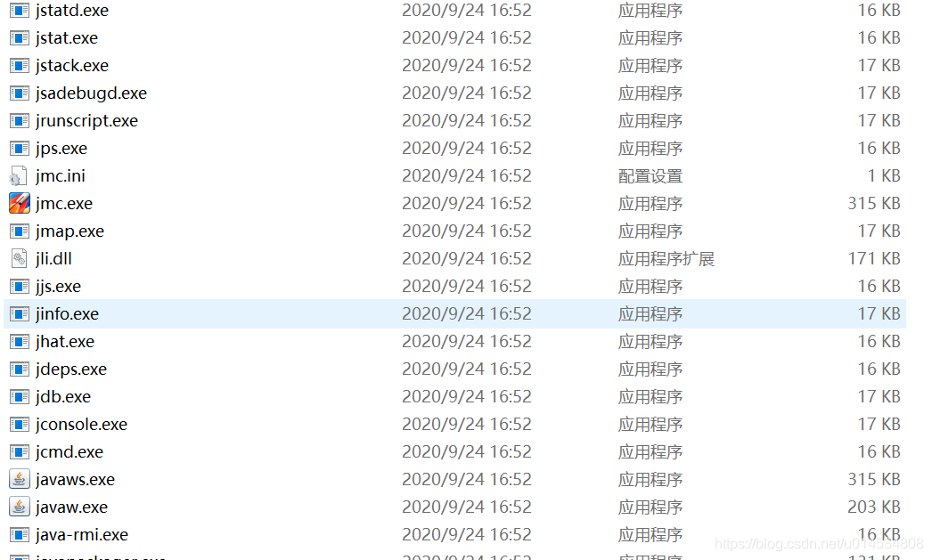Click the jstatd.exe application icon

pyautogui.click(x=19, y=10)
